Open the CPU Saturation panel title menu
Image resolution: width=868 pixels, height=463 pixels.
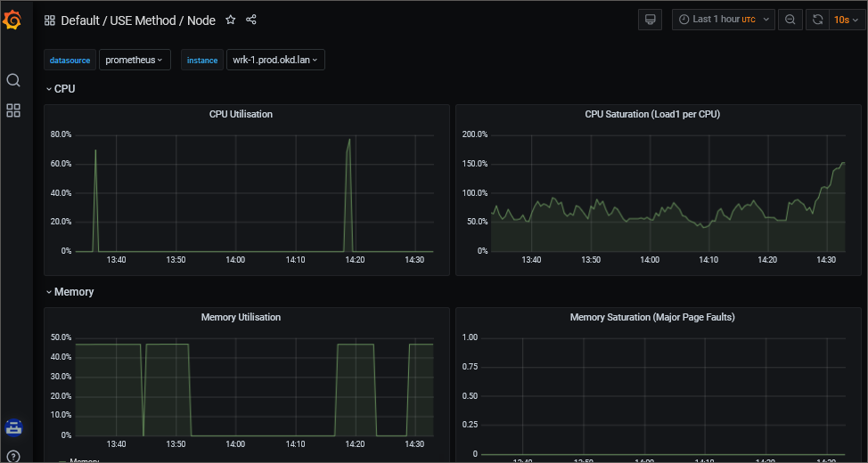[651, 114]
